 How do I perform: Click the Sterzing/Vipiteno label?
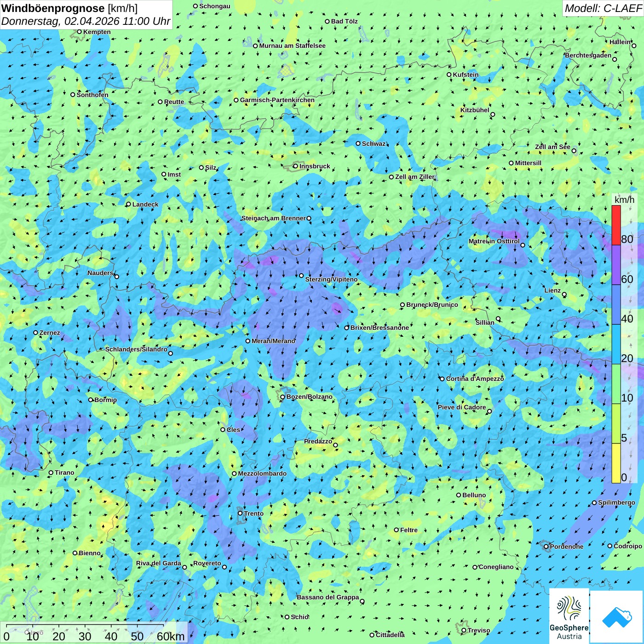click(331, 279)
